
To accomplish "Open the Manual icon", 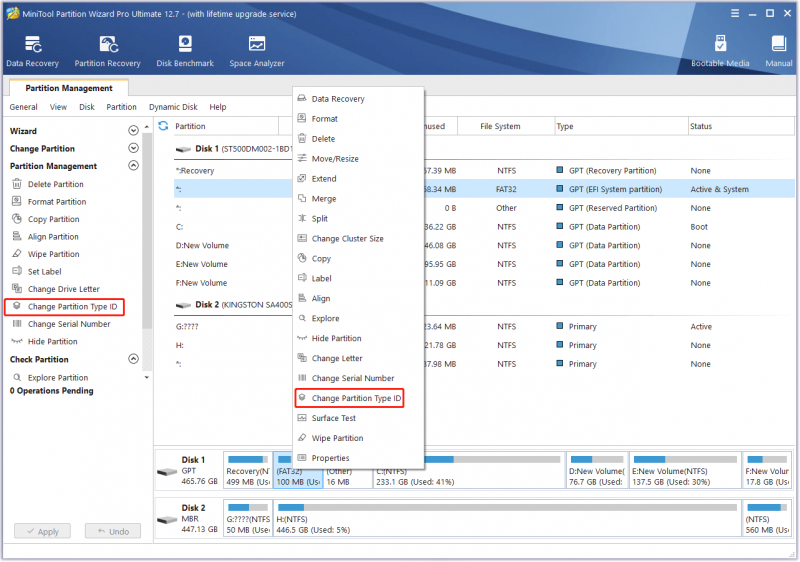I will pyautogui.click(x=779, y=51).
